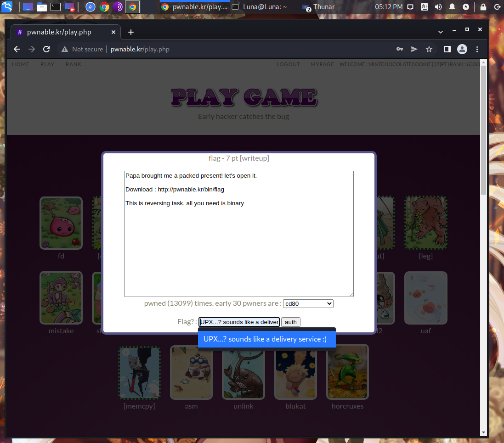
Task: Open Chrome three-dot menu
Action: (477, 49)
